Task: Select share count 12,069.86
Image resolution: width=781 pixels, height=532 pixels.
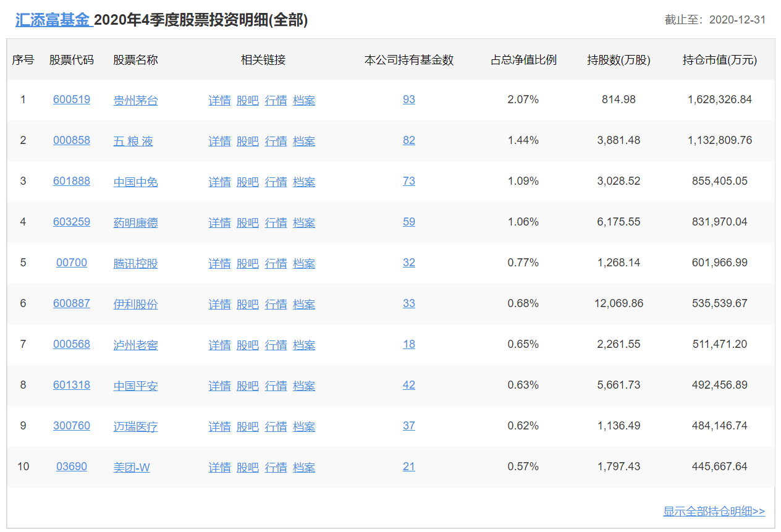Action: coord(618,303)
